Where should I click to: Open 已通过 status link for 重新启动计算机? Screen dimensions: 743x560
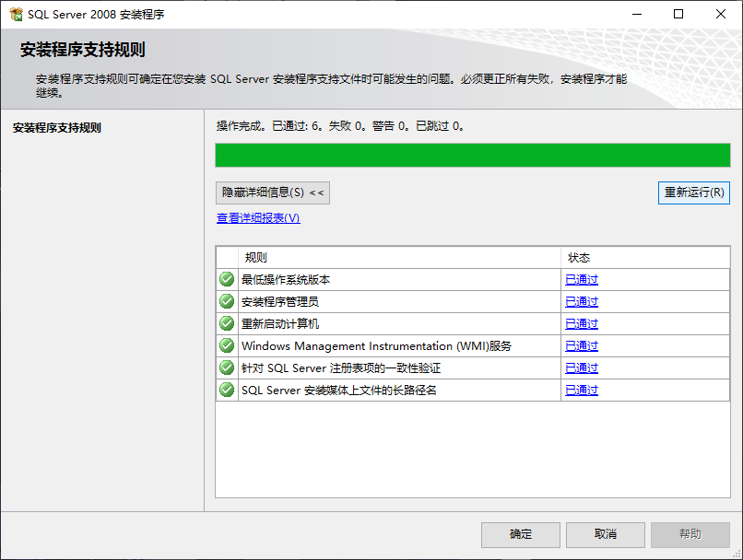tap(582, 324)
